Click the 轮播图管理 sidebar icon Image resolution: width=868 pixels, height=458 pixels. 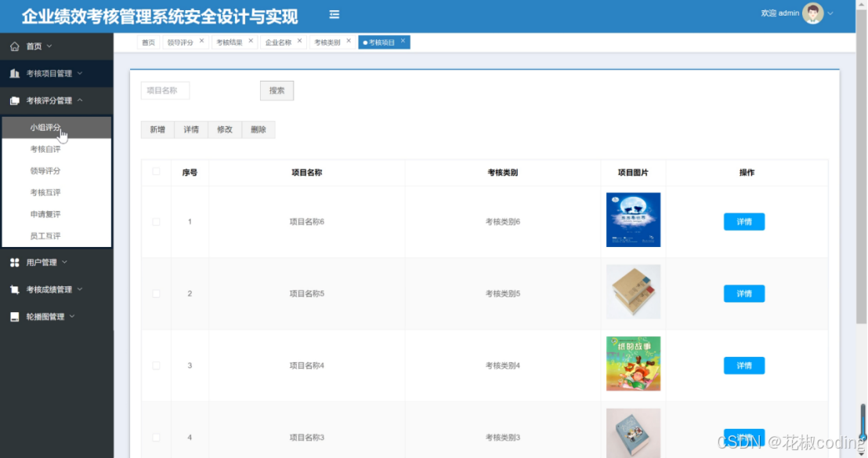[13, 316]
